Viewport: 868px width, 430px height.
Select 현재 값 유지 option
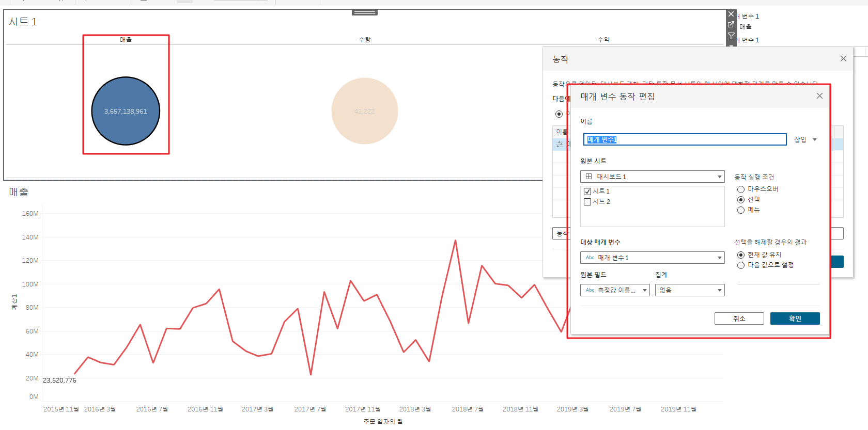[x=741, y=255]
